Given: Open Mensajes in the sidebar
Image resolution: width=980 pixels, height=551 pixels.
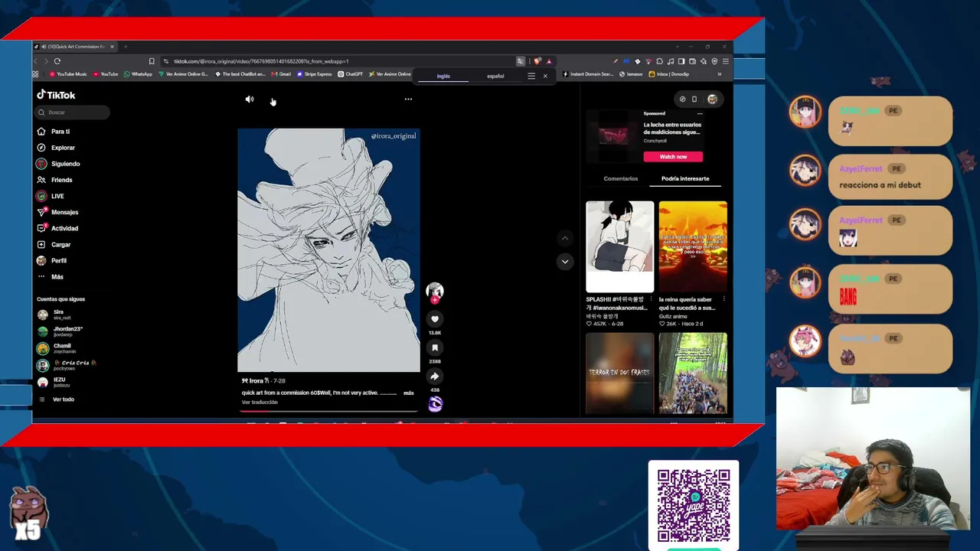Looking at the screenshot, I should [x=57, y=212].
